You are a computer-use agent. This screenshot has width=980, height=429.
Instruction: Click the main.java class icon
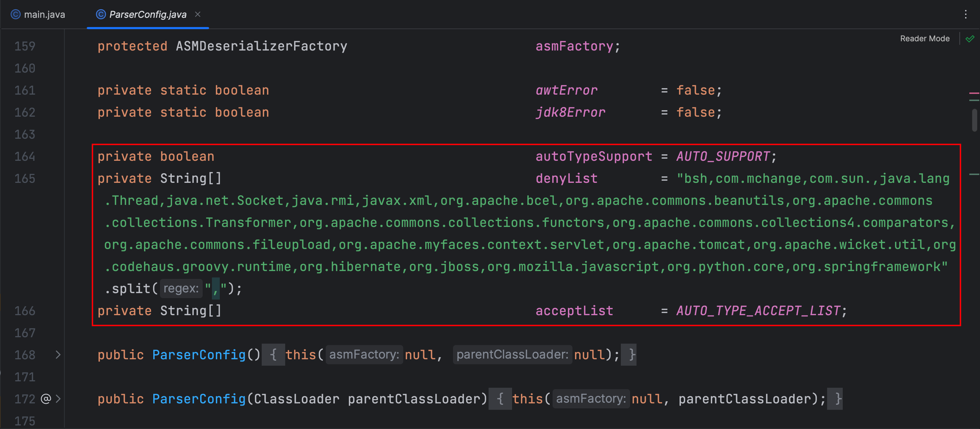16,15
